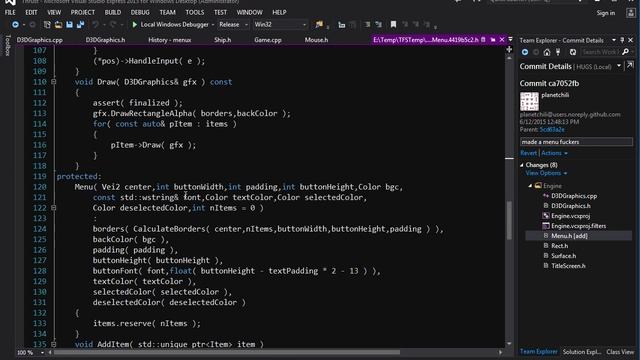Click the Undo arrow in toolbar

coord(95,25)
